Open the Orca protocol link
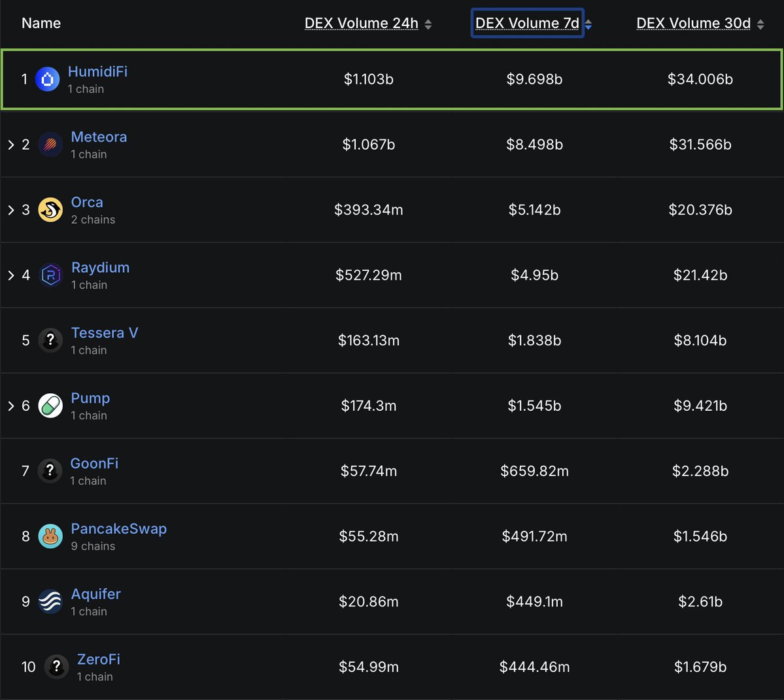Viewport: 784px width, 700px height. (x=87, y=202)
